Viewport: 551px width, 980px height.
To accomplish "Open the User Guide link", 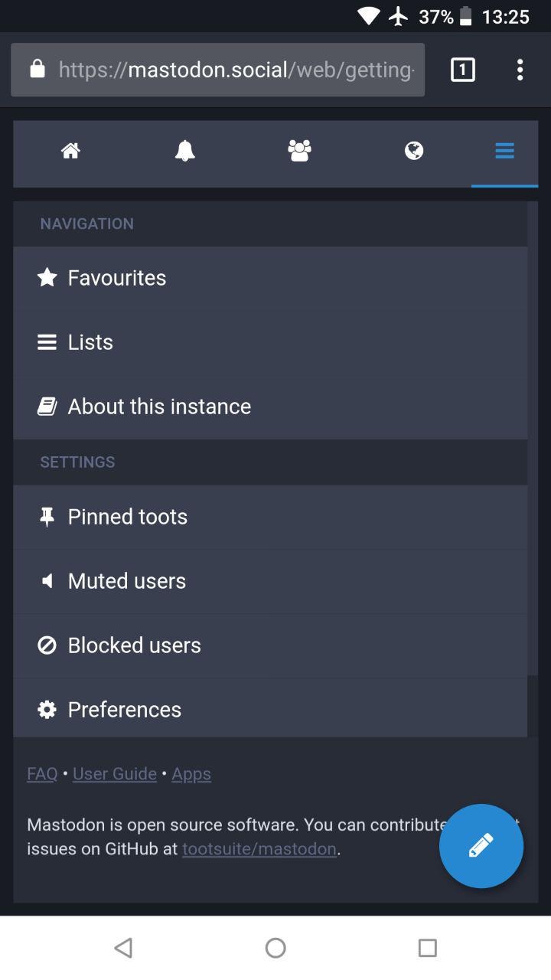I will (115, 773).
